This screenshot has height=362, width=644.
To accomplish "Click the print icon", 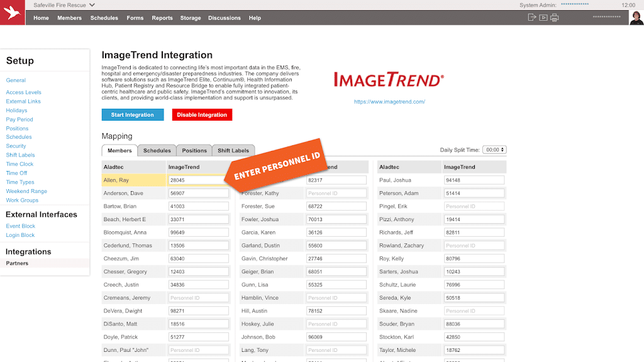I will 555,18.
